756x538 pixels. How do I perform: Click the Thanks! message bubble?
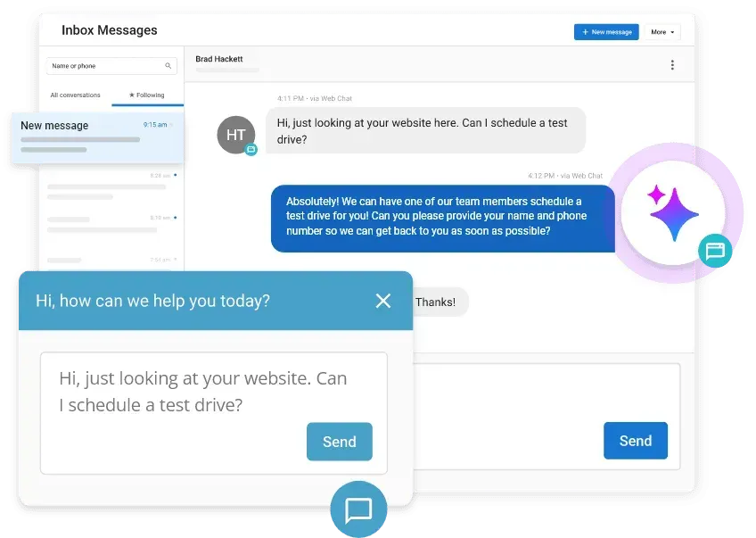click(440, 302)
